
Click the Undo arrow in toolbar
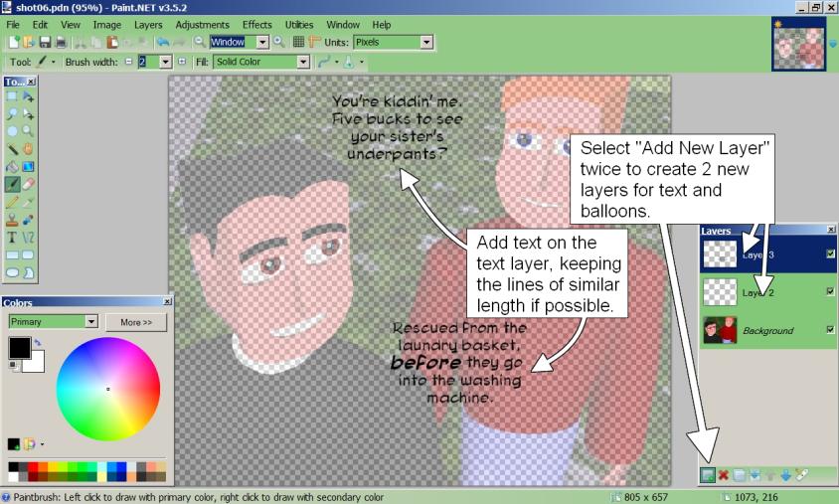[x=162, y=42]
